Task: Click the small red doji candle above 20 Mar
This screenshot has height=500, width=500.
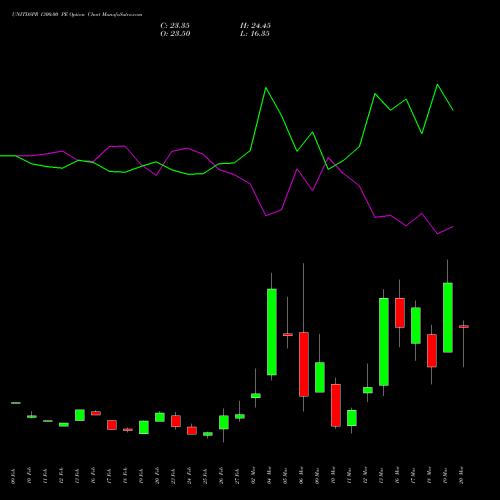Action: click(464, 327)
